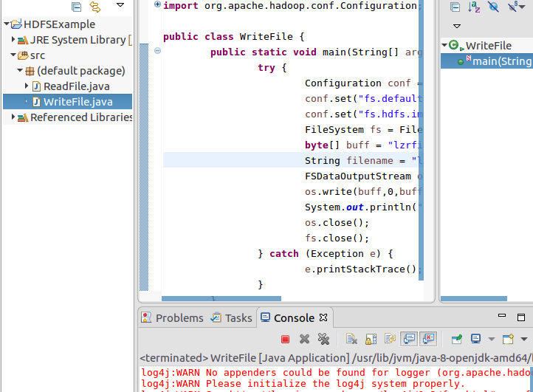The width and height of the screenshot is (533, 392).
Task: Collapse the src folder node
Action: [x=13, y=55]
